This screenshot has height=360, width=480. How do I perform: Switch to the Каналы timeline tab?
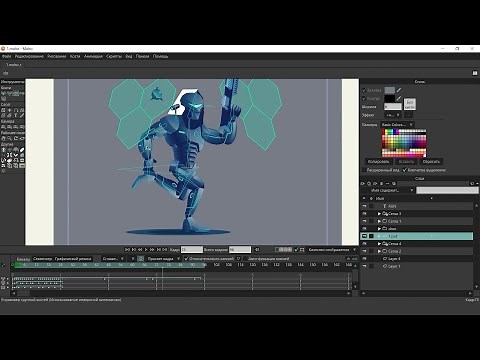tap(23, 259)
